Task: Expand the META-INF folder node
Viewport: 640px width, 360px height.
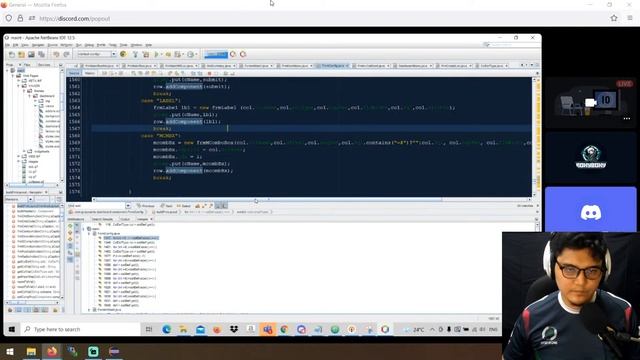Action: coord(18,80)
